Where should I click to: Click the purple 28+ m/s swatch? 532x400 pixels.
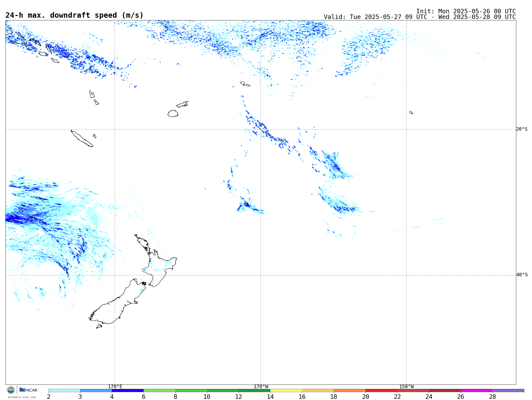(x=508, y=391)
